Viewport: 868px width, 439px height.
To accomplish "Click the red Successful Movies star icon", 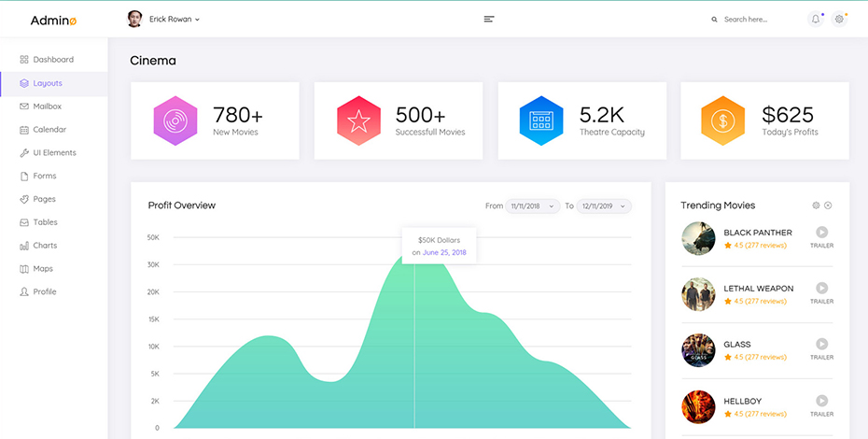I will (357, 120).
